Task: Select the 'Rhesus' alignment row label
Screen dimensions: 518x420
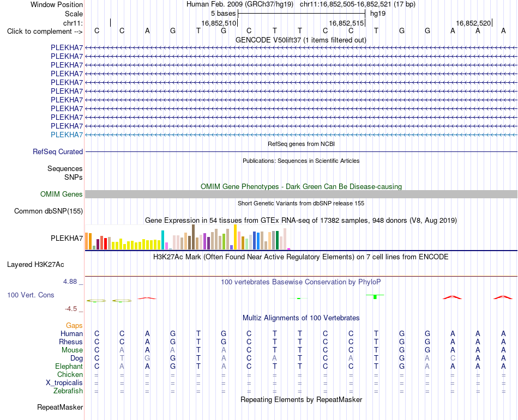Action: (71, 342)
